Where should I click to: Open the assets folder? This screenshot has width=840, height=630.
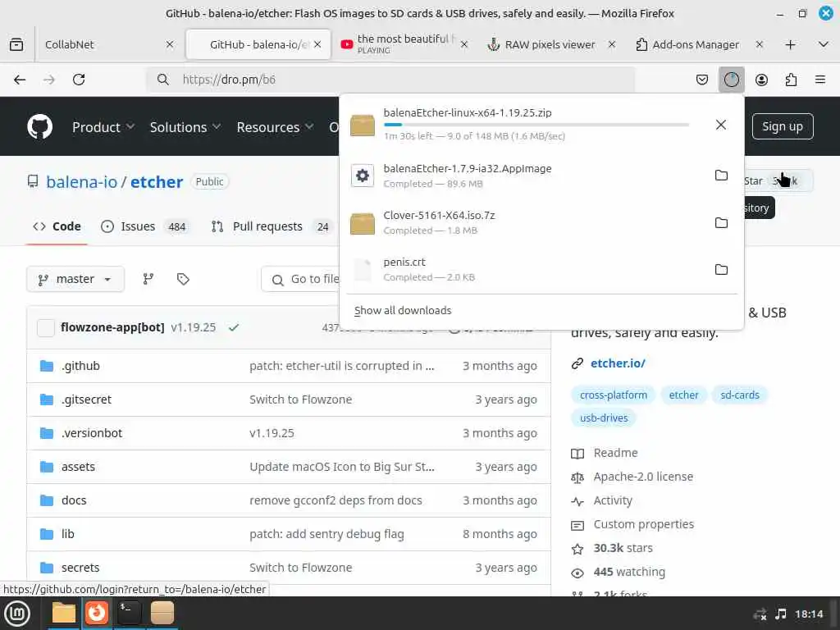coord(78,467)
